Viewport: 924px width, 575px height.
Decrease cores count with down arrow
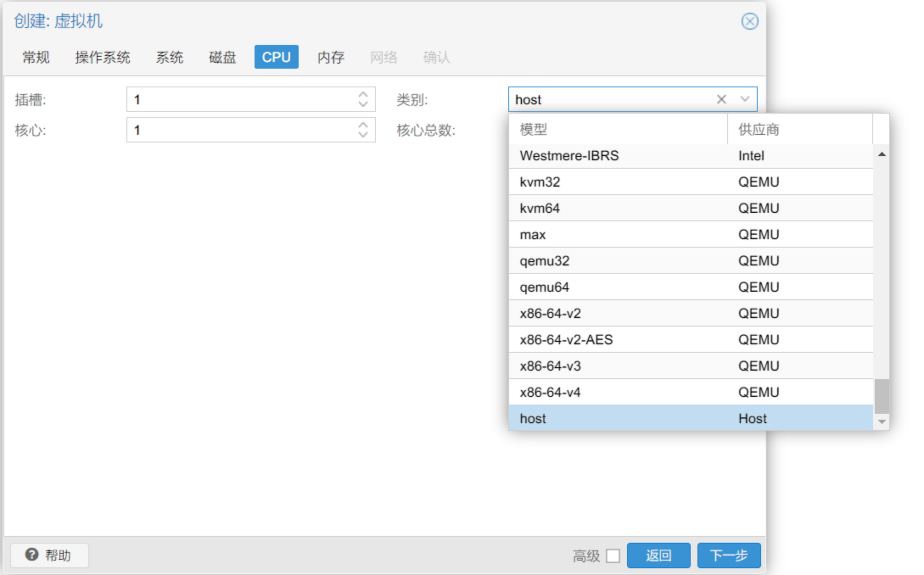(x=363, y=134)
